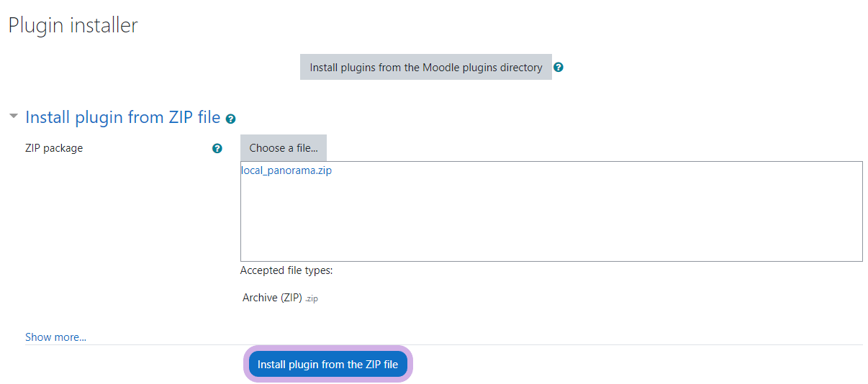Open help for Moodle plugins directory button
Image resolution: width=868 pixels, height=384 pixels.
[x=559, y=68]
